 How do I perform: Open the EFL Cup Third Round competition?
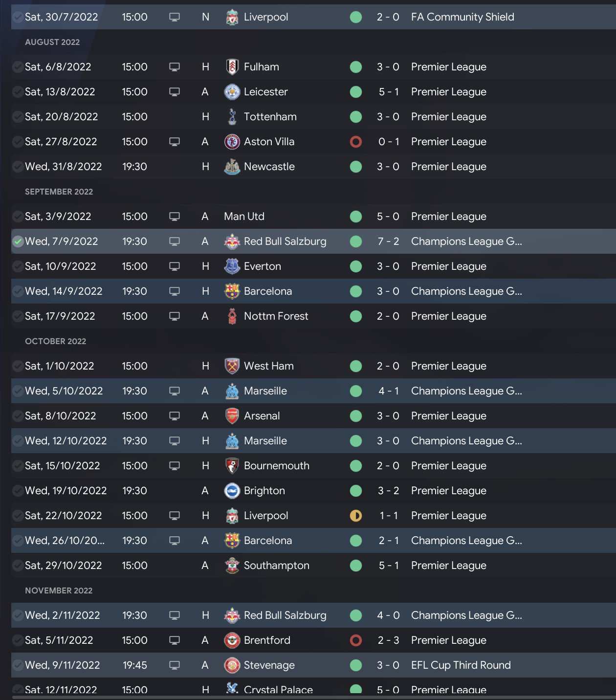click(461, 665)
